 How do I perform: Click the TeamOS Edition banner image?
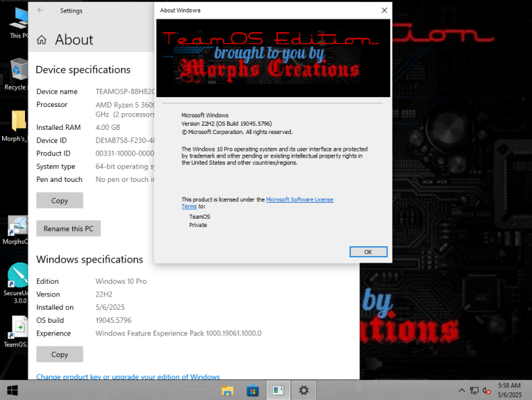[x=273, y=58]
